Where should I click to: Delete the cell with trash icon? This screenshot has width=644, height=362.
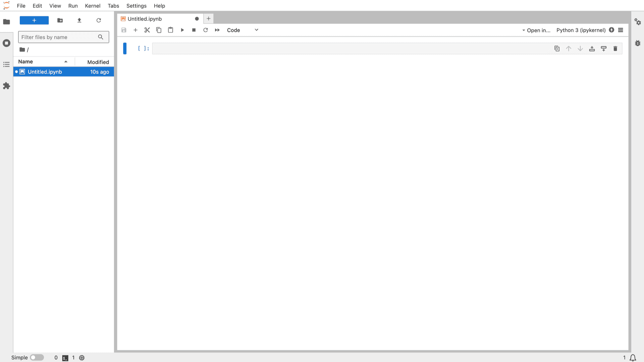tap(615, 49)
